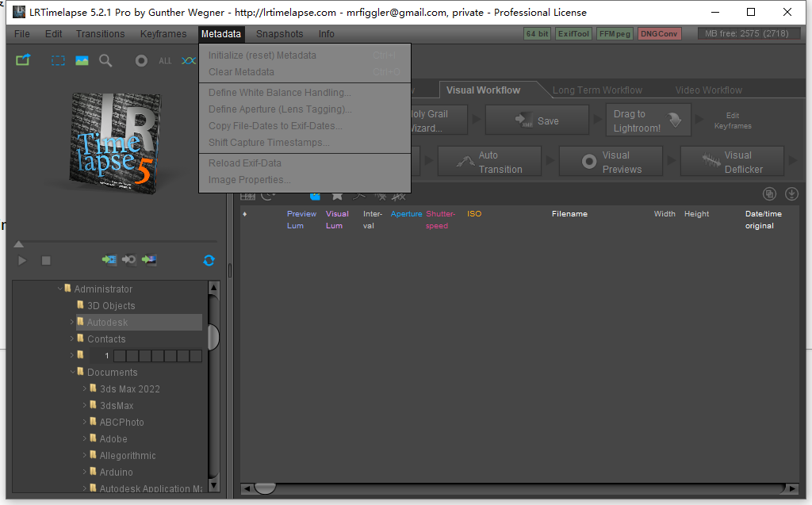The height and width of the screenshot is (505, 812).
Task: Select the dashed rectangle crop icon
Action: (x=58, y=60)
